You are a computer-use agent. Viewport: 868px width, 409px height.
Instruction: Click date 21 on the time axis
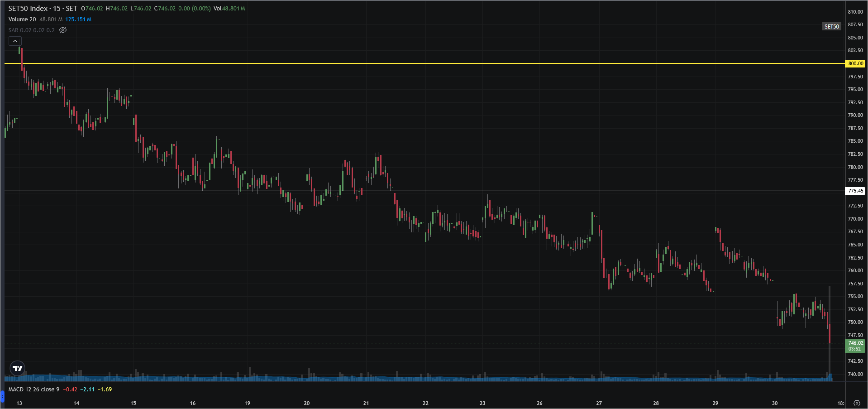click(x=366, y=403)
